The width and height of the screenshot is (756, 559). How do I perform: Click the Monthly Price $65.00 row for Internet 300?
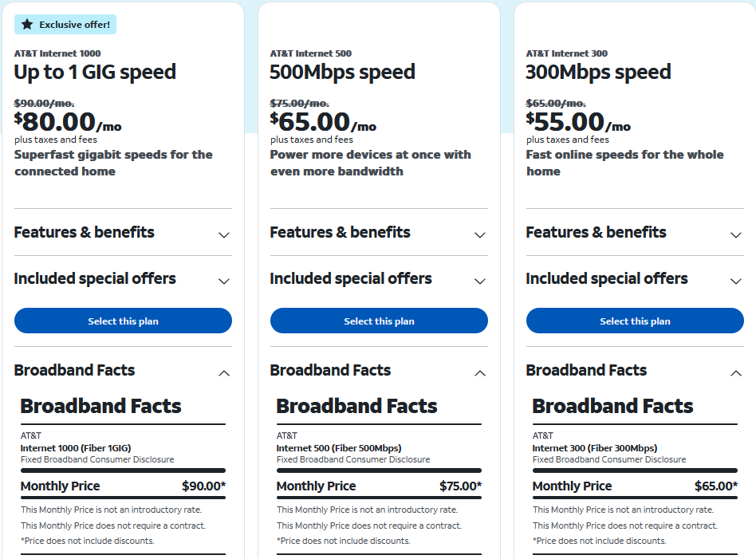635,486
